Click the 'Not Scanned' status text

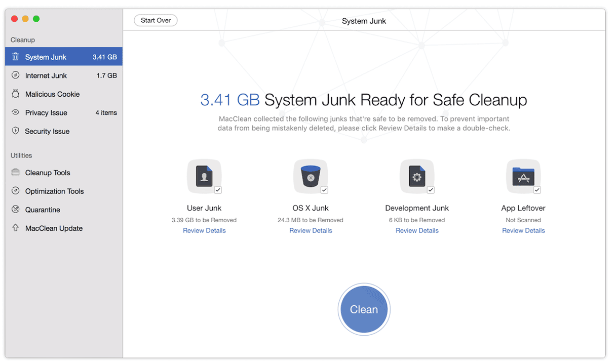click(523, 220)
